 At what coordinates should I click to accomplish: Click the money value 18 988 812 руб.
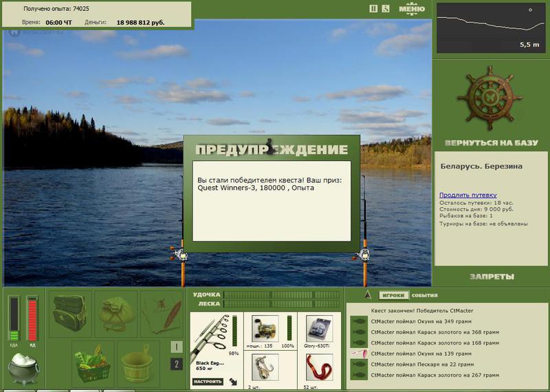[140, 23]
